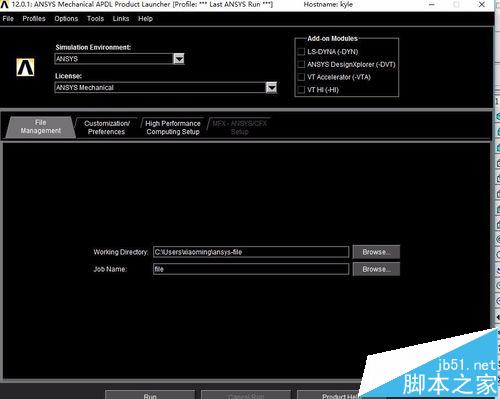
Task: Click the Working Directory label
Action: point(121,252)
